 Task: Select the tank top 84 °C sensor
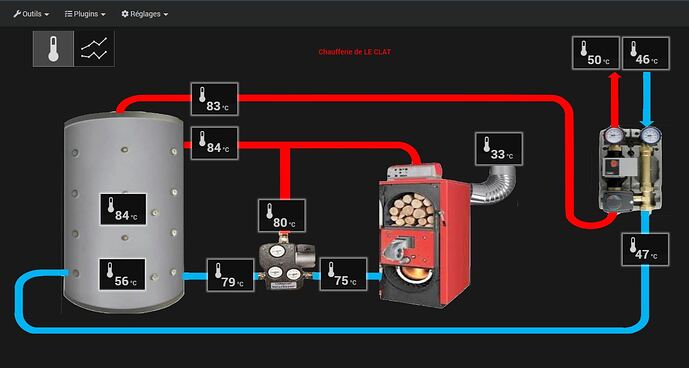[x=123, y=209]
